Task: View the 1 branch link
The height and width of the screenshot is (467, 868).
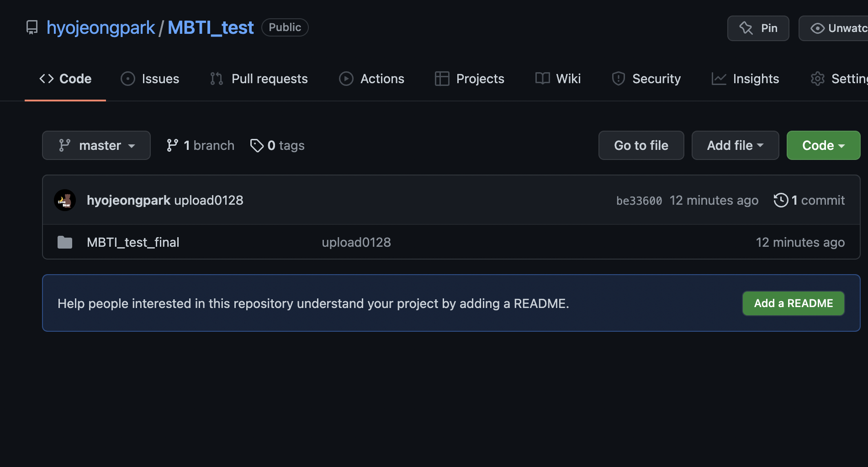Action: click(200, 145)
